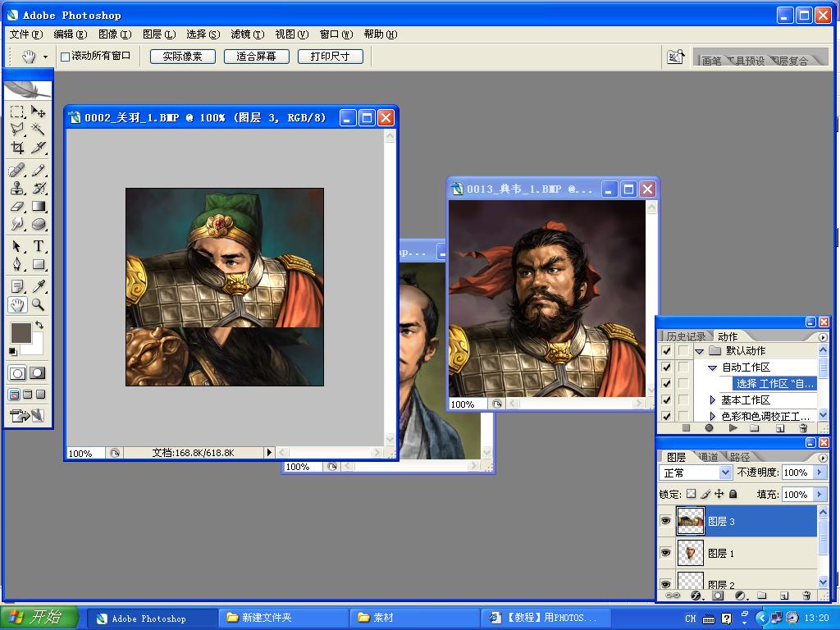Select the Clone Stamp tool
The image size is (840, 630).
tap(17, 189)
